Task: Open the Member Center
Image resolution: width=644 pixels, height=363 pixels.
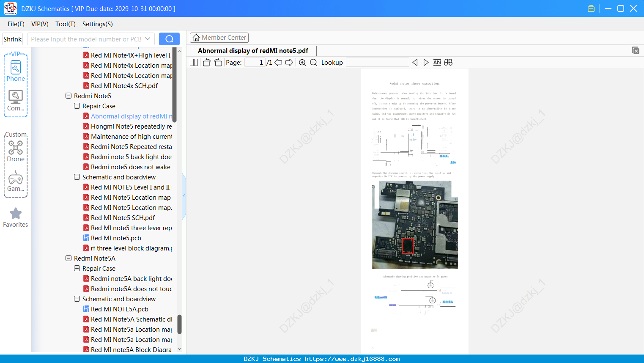Action: [219, 38]
